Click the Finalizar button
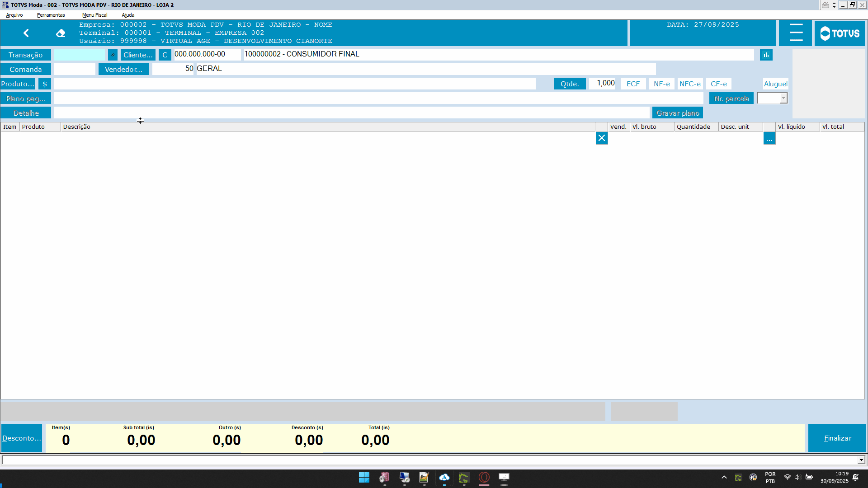Image resolution: width=868 pixels, height=488 pixels. coord(837,438)
